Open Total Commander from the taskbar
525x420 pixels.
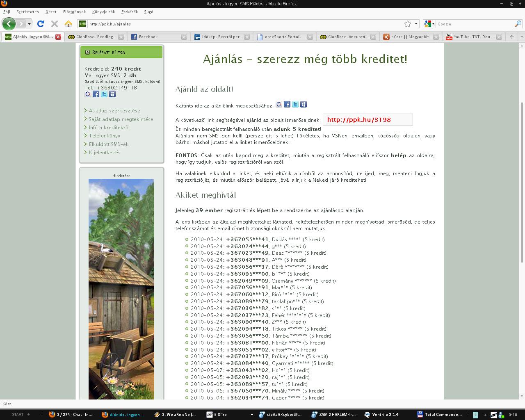pyautogui.click(x=441, y=415)
